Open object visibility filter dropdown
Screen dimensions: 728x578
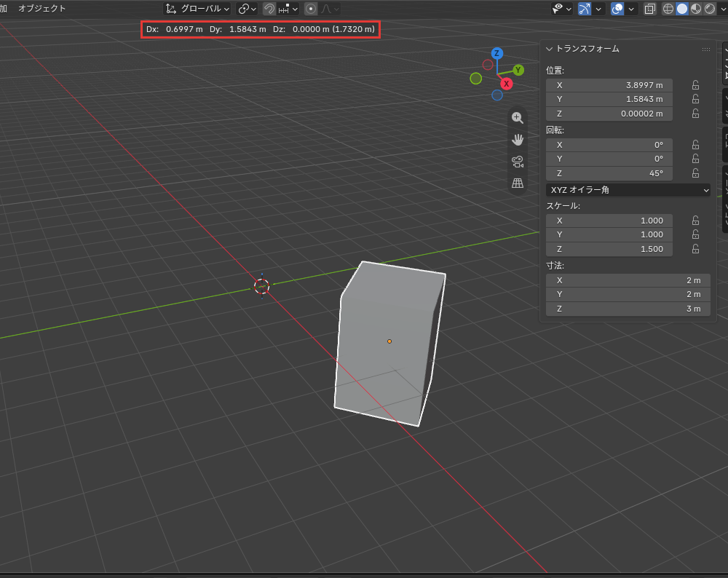coord(561,9)
